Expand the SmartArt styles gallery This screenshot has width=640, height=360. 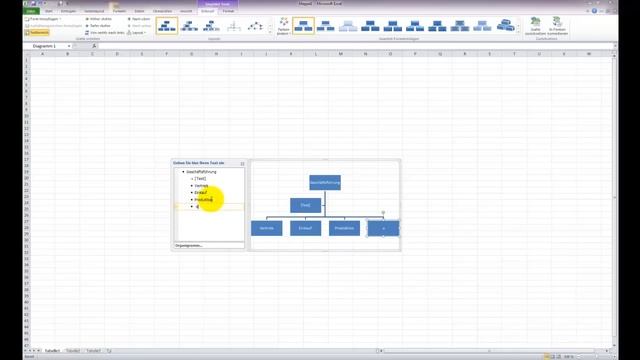click(x=518, y=32)
